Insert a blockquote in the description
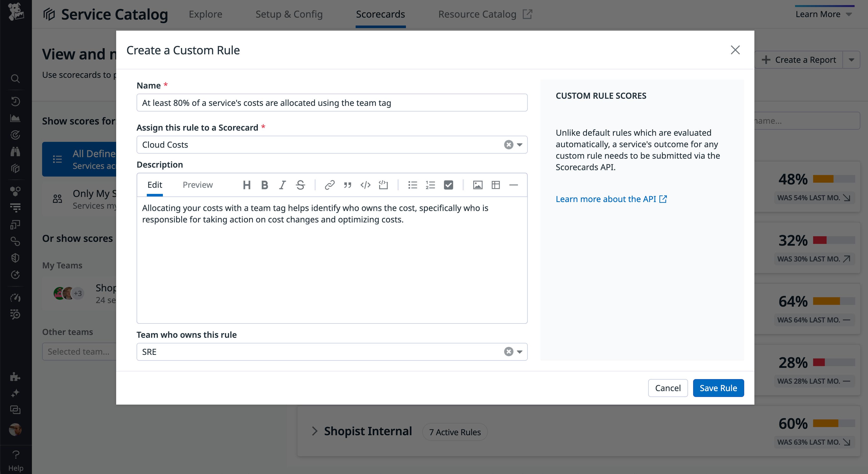Screen dimensions: 868x474 tap(347, 185)
